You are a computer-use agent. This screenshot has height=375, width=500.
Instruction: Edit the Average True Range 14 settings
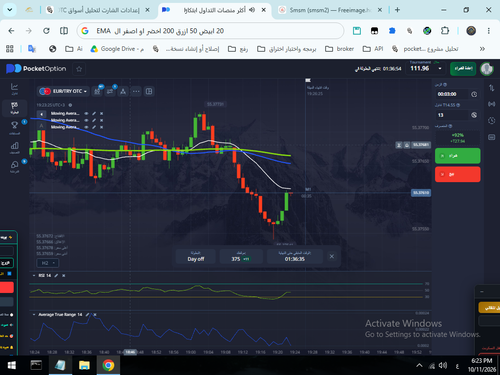pos(87,315)
